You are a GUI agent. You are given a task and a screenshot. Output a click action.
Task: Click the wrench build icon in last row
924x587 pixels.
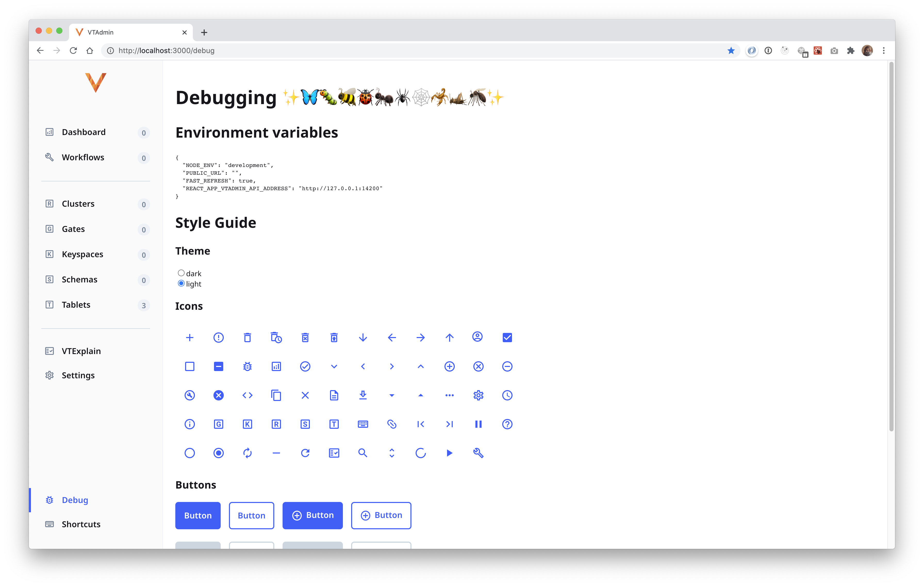click(x=478, y=453)
